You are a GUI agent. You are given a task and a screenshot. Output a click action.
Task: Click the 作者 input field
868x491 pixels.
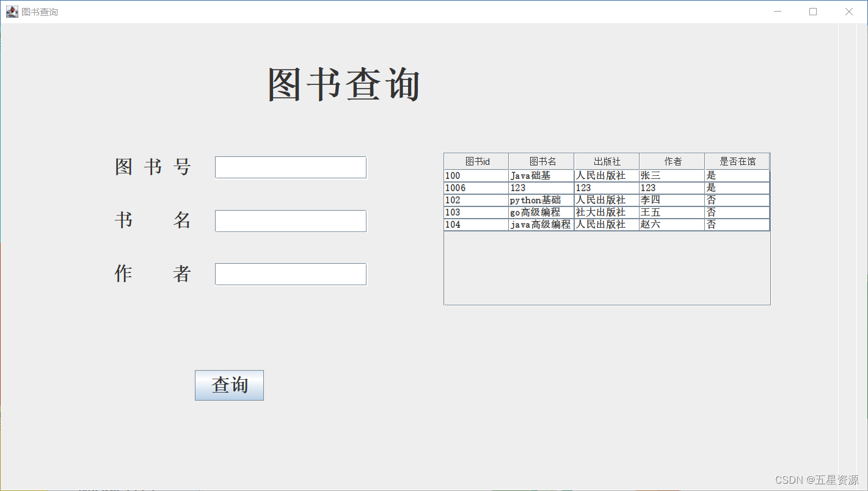click(x=290, y=274)
